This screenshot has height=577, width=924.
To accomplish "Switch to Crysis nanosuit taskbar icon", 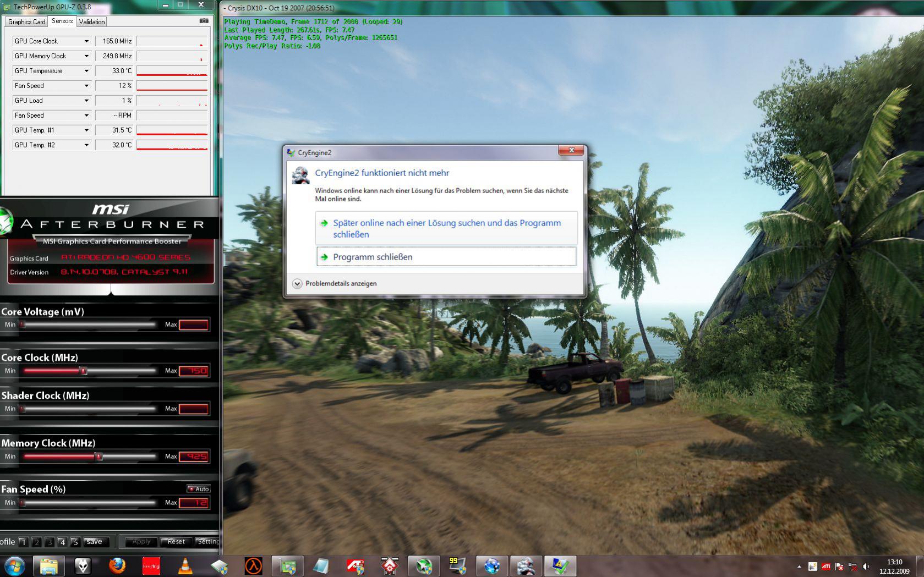I will pyautogui.click(x=526, y=565).
